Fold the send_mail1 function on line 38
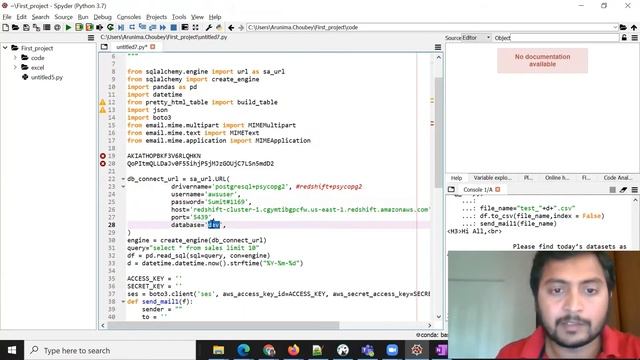Image resolution: width=640 pixels, height=360 pixels. 123,302
